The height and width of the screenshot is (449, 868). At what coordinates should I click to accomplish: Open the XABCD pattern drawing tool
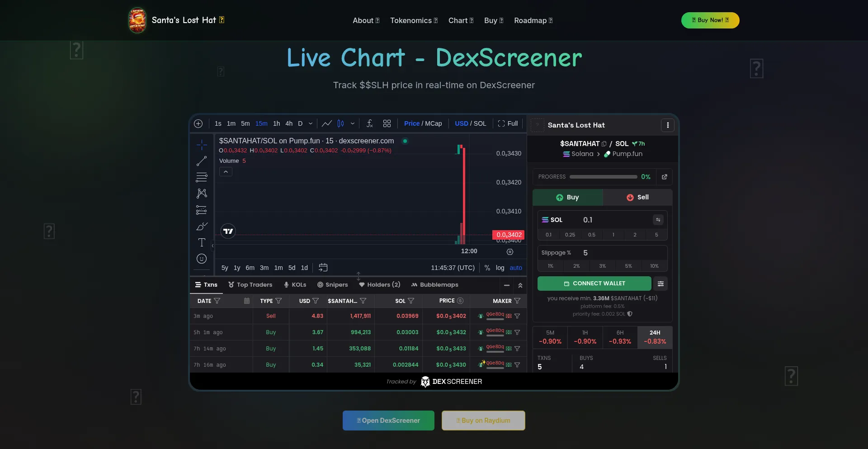point(202,194)
